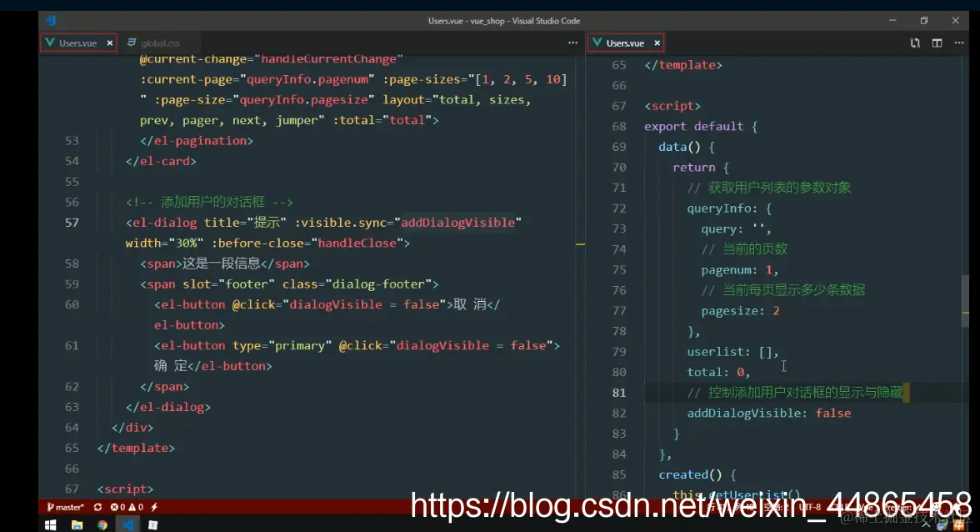Click the Open Changes icon
980x532 pixels.
(x=915, y=43)
